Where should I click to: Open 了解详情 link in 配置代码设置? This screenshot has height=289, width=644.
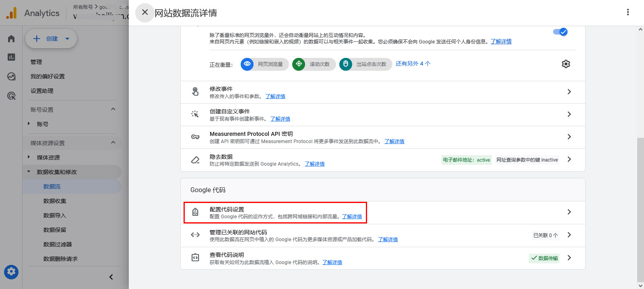(x=352, y=217)
